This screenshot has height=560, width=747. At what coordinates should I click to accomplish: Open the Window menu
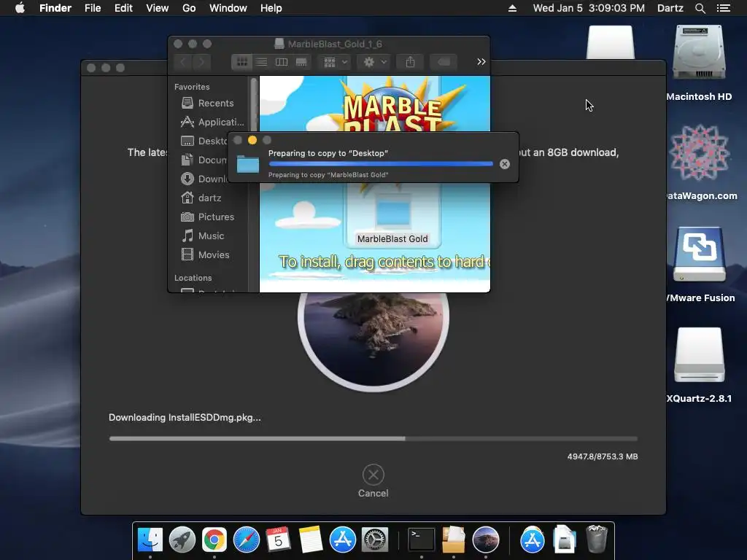[x=228, y=8]
